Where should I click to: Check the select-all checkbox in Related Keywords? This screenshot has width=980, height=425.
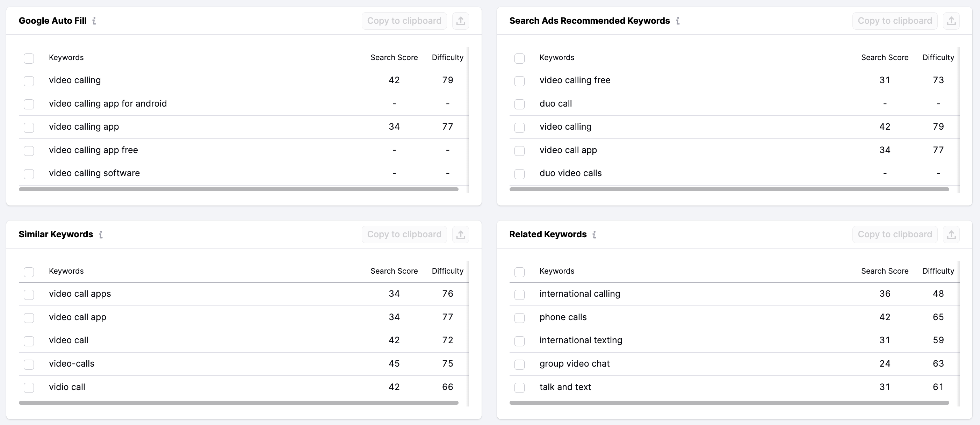point(520,272)
